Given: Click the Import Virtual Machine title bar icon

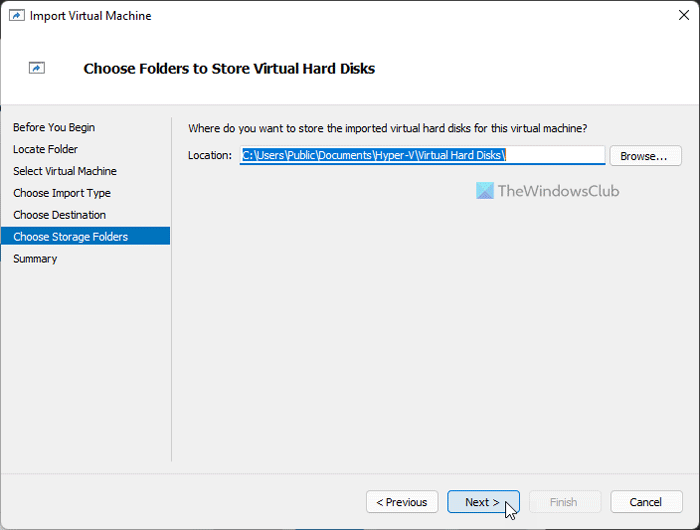Looking at the screenshot, I should pyautogui.click(x=17, y=17).
